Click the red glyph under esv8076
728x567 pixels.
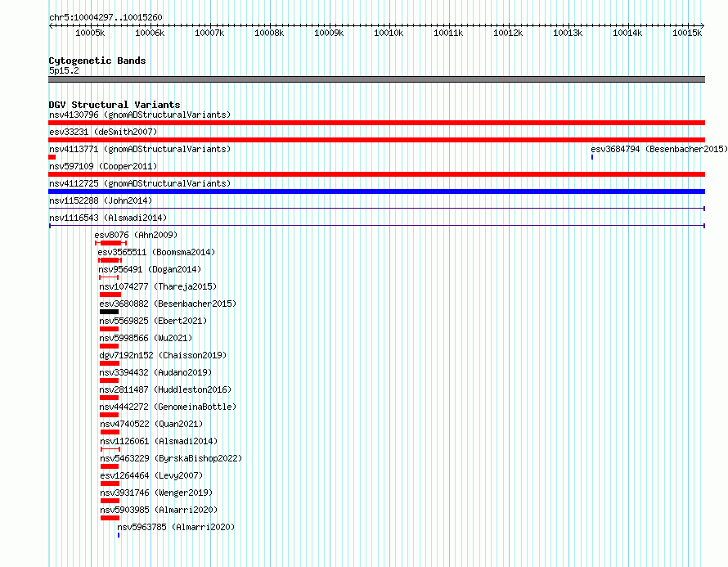point(111,243)
